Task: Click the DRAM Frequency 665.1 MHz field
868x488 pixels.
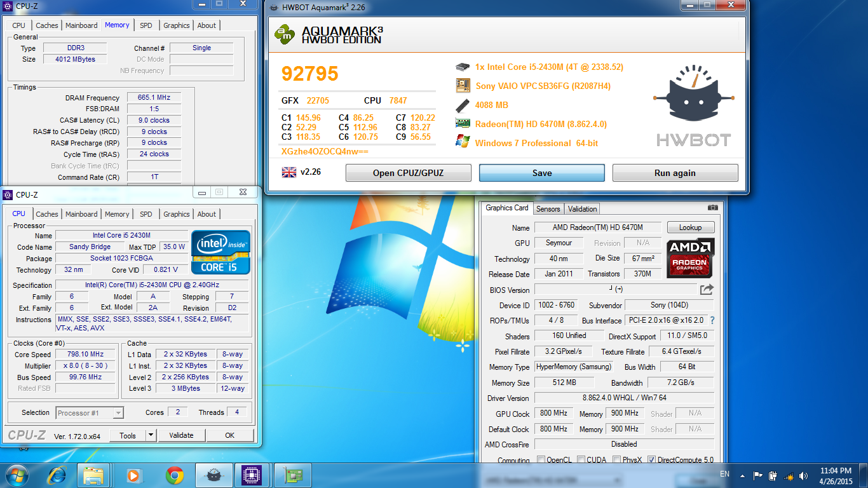Action: [x=154, y=97]
